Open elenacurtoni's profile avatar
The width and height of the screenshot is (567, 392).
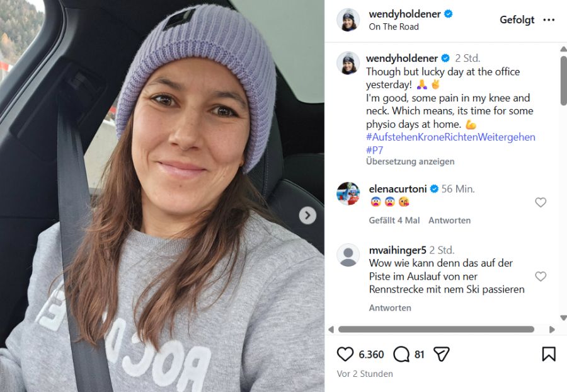coord(348,193)
